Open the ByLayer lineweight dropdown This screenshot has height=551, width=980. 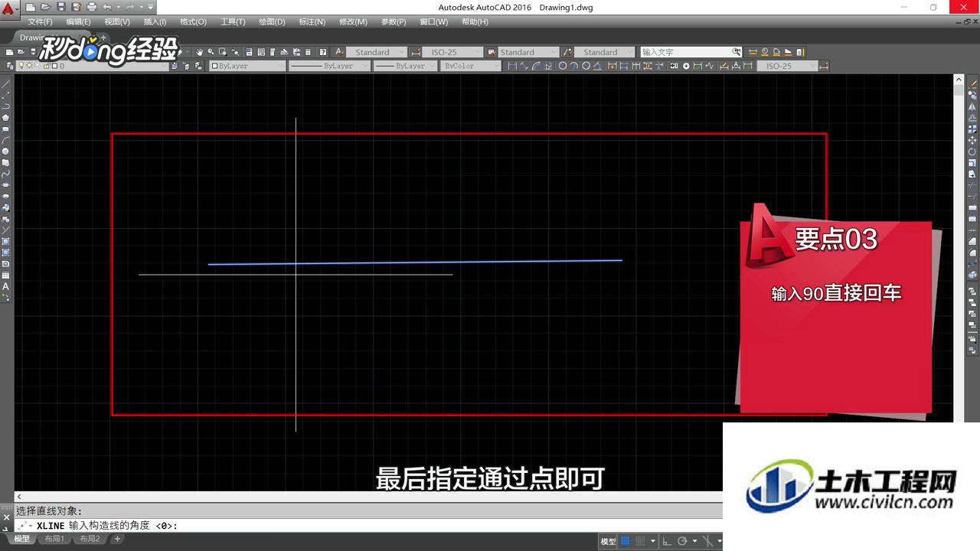pos(405,66)
